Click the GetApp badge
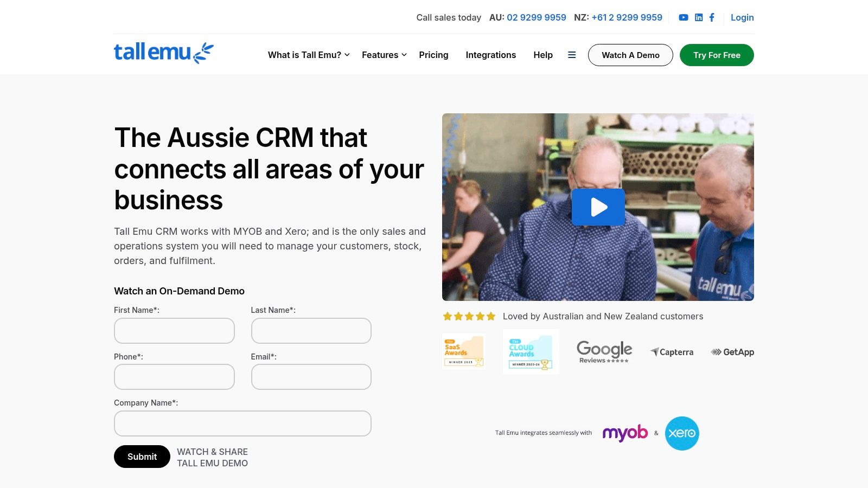Screen dimensions: 868x488 click(732, 352)
